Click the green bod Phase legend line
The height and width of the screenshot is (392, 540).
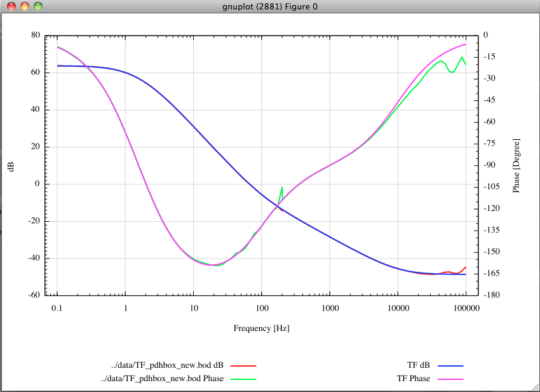tap(243, 379)
